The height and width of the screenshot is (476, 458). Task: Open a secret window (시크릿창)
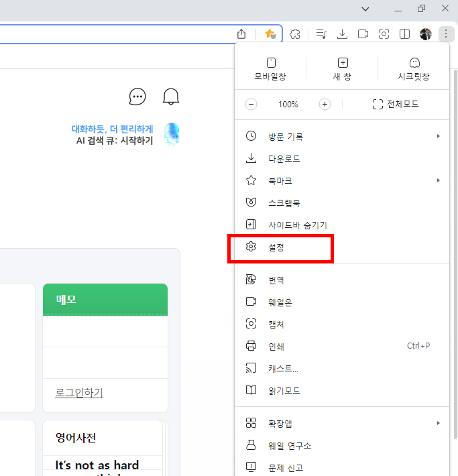coord(414,69)
